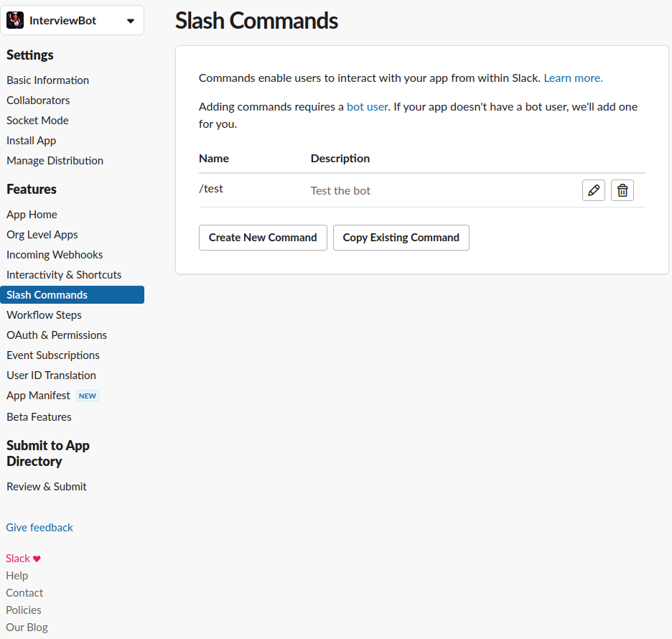Click the Description column header

(340, 159)
